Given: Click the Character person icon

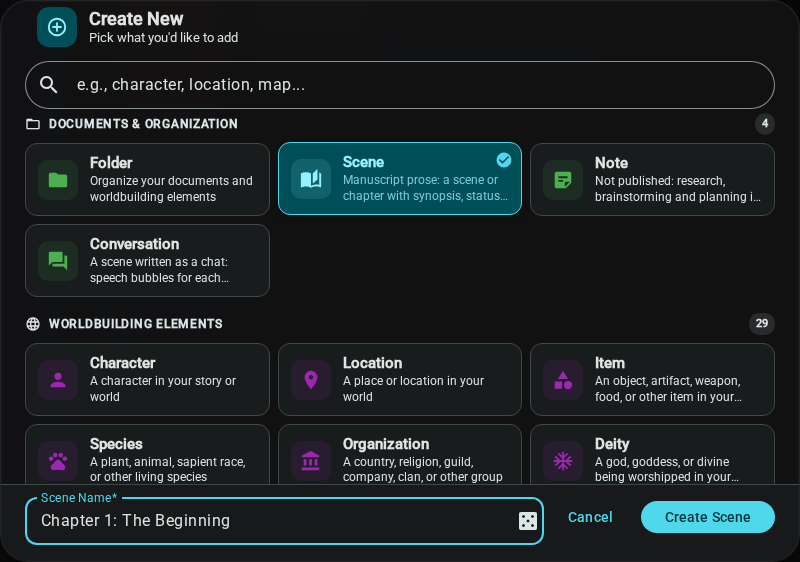Looking at the screenshot, I should (x=58, y=380).
